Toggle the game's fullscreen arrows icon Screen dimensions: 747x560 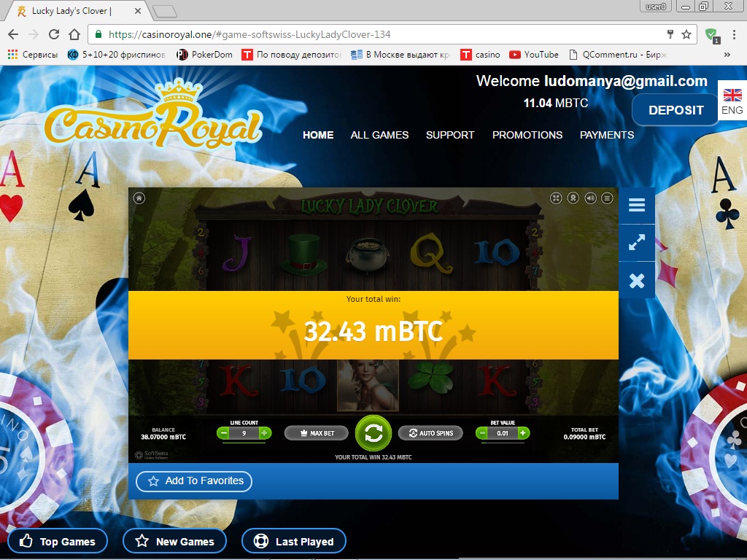tap(556, 198)
